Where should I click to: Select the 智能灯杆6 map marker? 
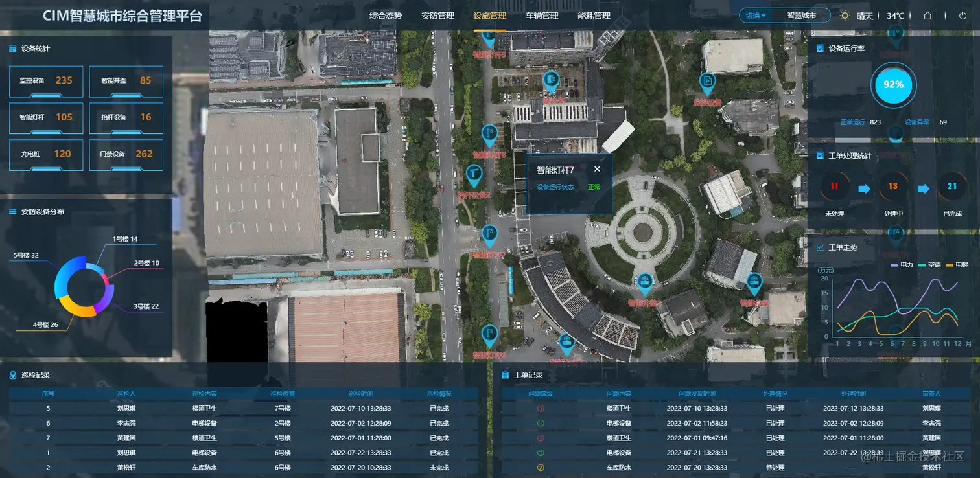[x=489, y=336]
